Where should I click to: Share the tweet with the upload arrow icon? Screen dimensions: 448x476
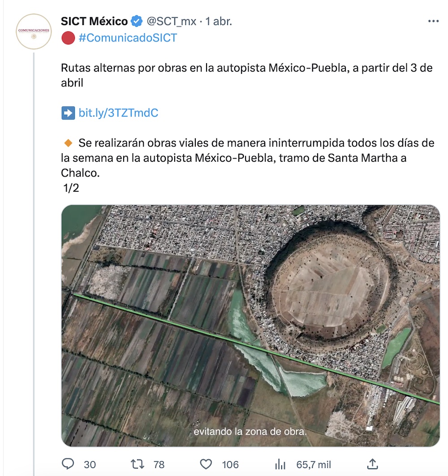click(372, 464)
